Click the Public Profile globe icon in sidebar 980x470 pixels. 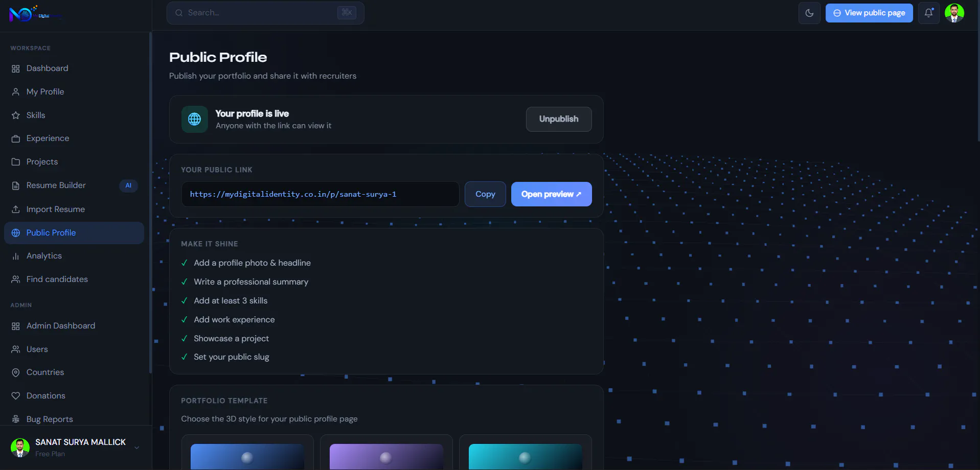[16, 233]
